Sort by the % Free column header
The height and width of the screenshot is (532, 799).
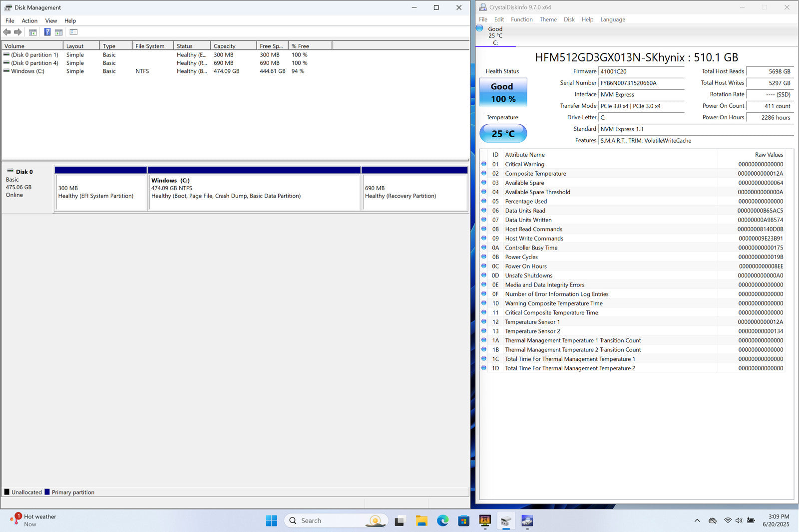tap(311, 46)
